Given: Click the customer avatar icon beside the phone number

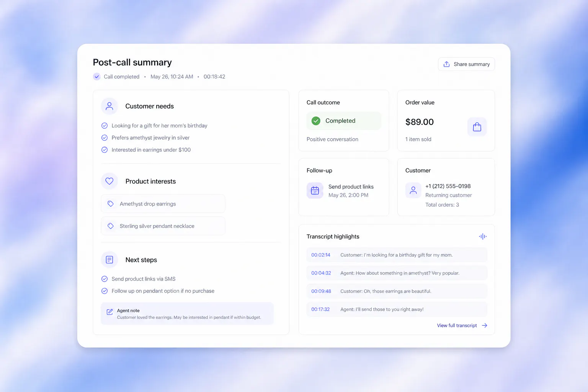Looking at the screenshot, I should coord(413,190).
